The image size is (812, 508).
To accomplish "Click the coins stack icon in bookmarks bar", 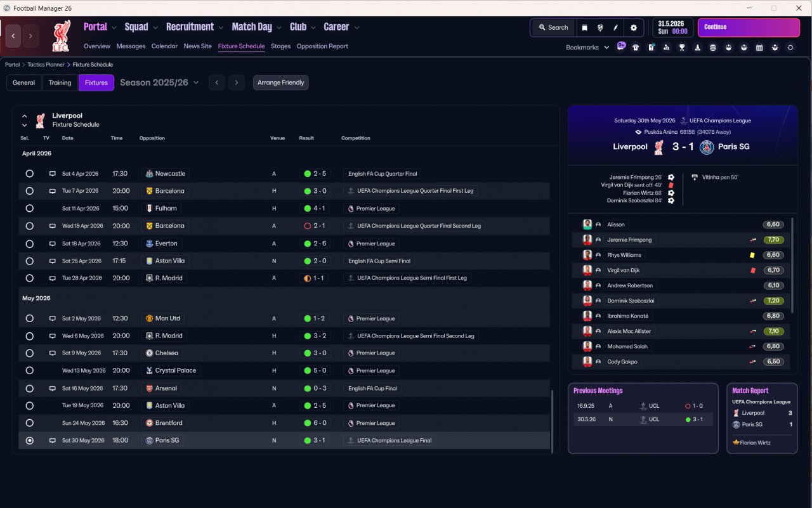I will coord(713,48).
